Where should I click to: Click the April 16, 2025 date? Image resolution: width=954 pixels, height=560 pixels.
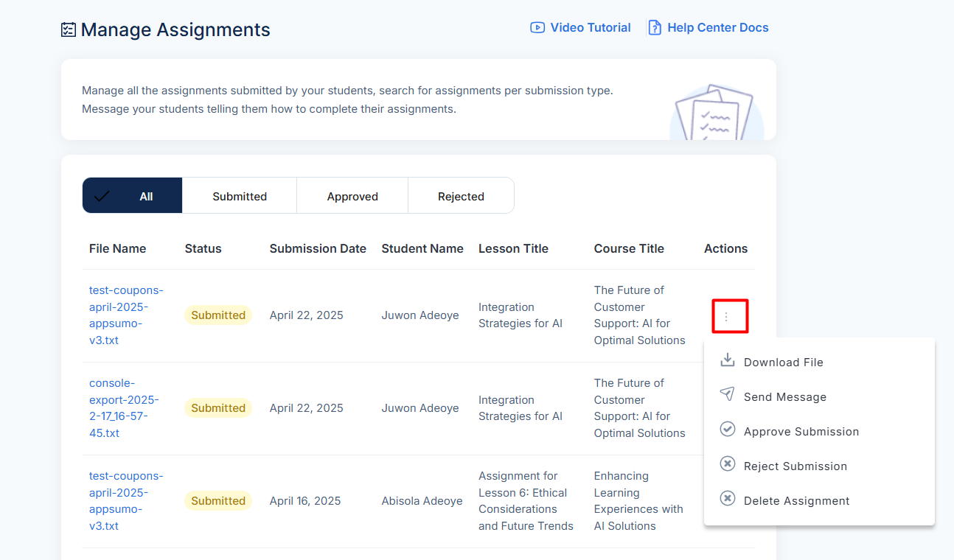[x=305, y=501]
